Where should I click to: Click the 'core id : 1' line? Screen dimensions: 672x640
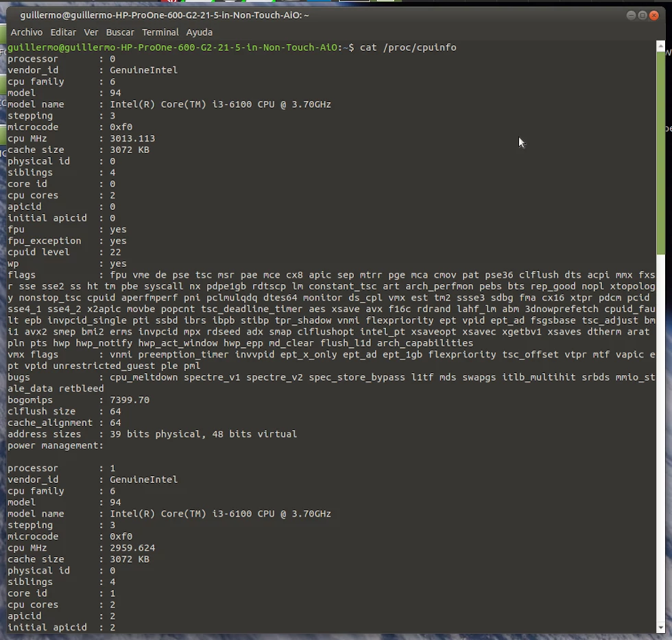pyautogui.click(x=61, y=593)
